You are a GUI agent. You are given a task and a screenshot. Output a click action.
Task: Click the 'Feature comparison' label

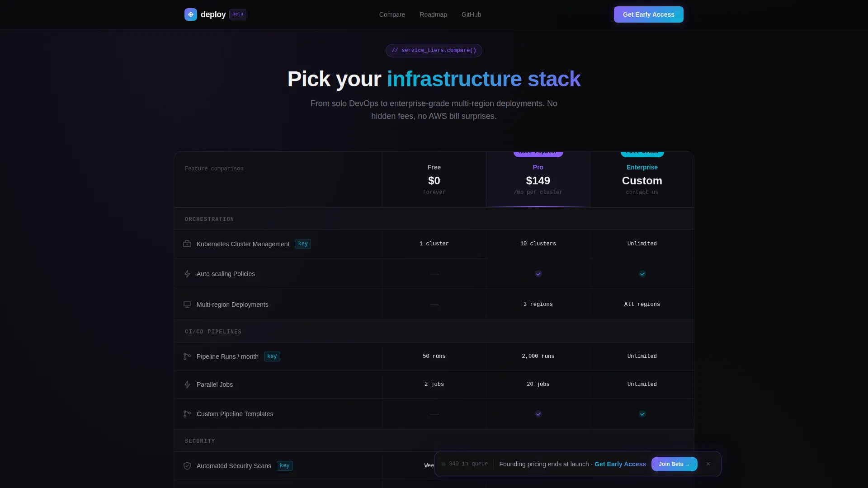coord(214,169)
